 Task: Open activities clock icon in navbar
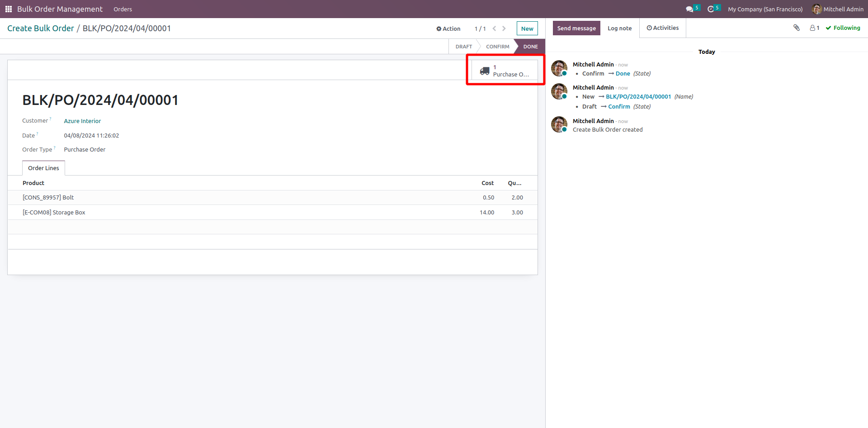[x=711, y=9]
